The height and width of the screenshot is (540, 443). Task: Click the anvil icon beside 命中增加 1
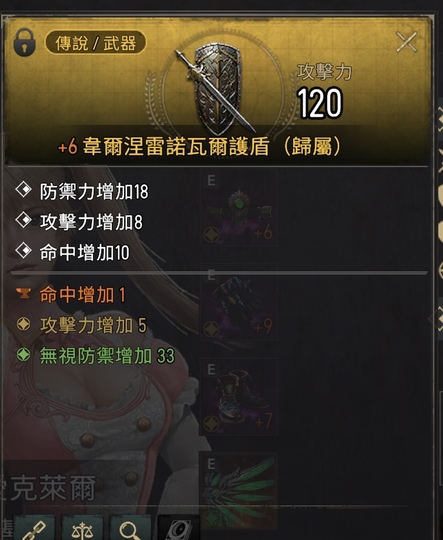click(23, 294)
